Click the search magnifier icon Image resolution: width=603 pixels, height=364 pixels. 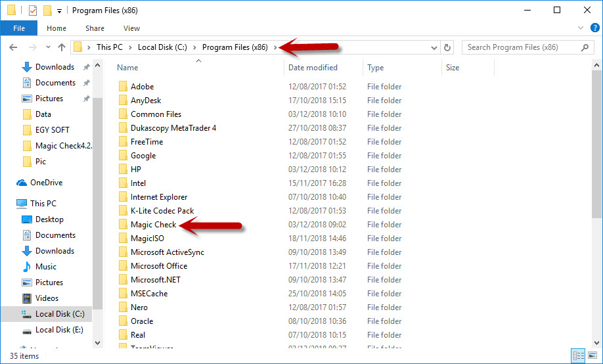click(585, 47)
